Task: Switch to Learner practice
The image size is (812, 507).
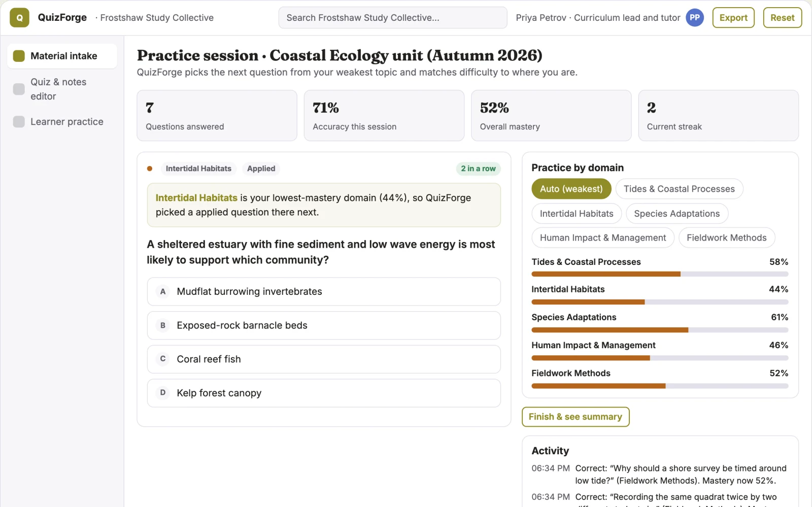Action: click(62, 122)
